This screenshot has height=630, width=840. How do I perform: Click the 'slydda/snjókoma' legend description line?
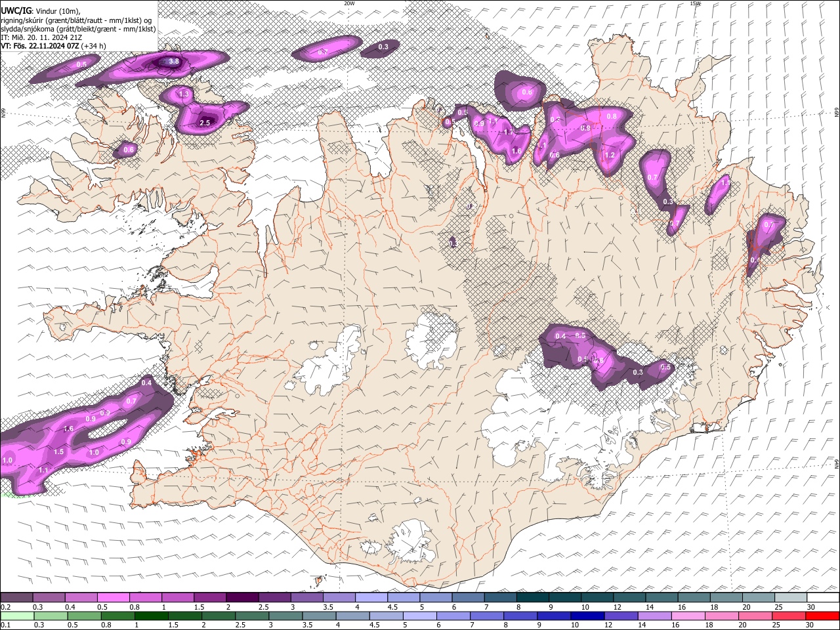click(x=78, y=29)
